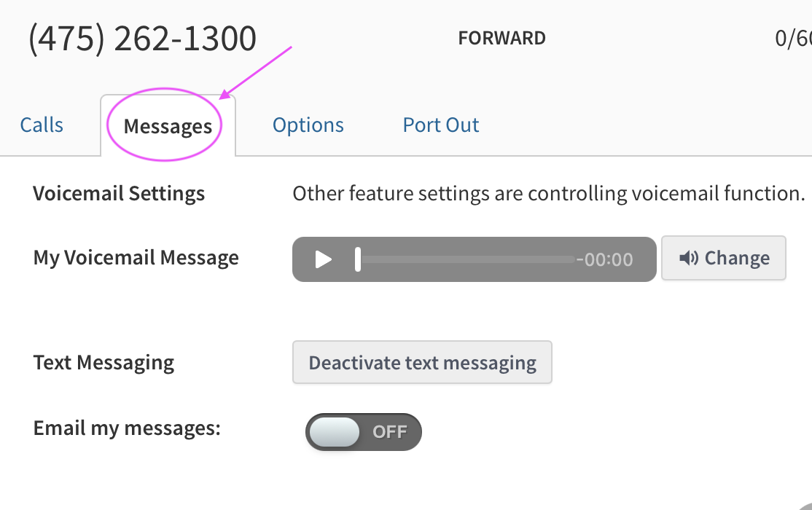This screenshot has width=812, height=510.
Task: Click the Email my messages label
Action: click(x=127, y=428)
